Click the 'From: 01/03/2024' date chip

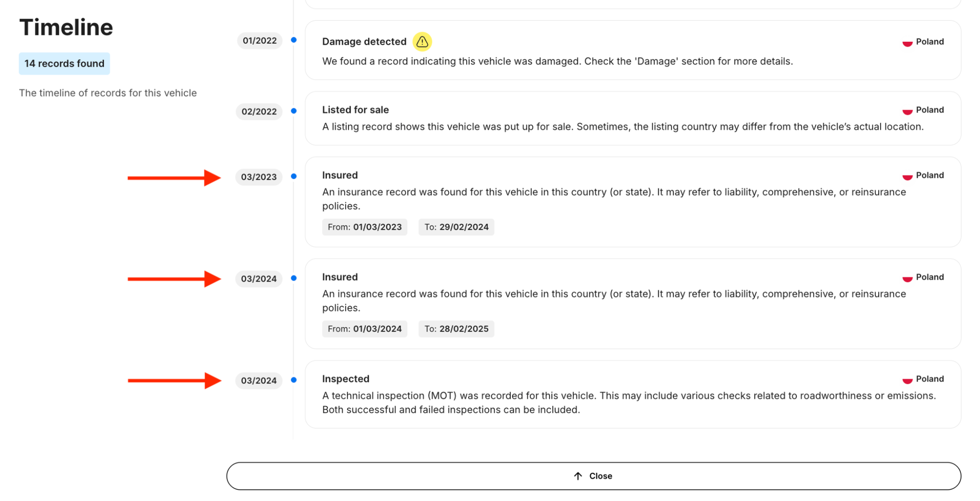(364, 329)
